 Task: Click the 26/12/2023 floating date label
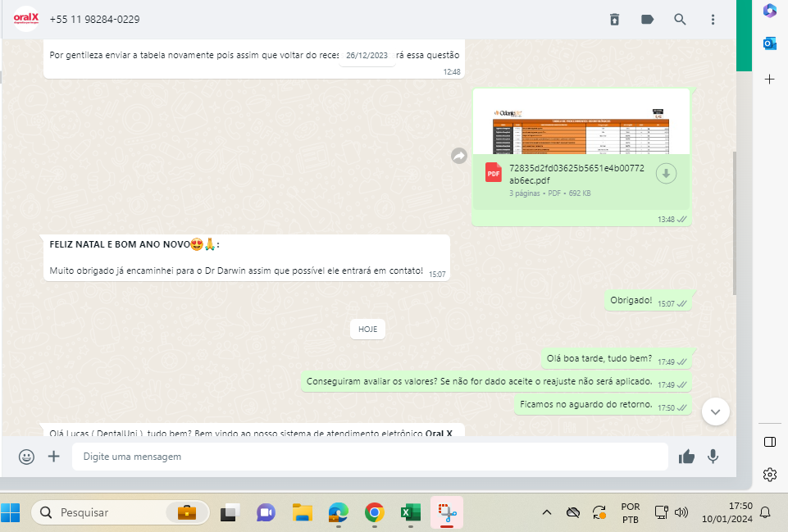(367, 55)
